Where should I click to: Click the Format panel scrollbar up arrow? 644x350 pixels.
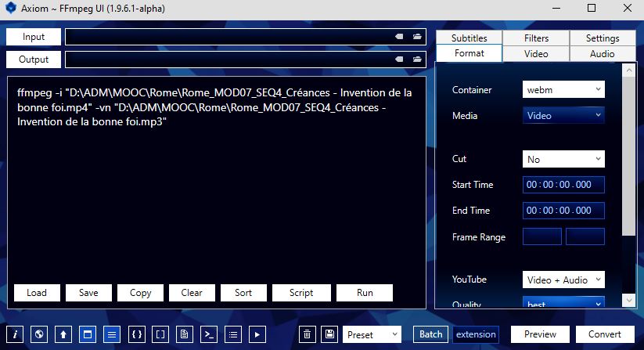click(629, 70)
